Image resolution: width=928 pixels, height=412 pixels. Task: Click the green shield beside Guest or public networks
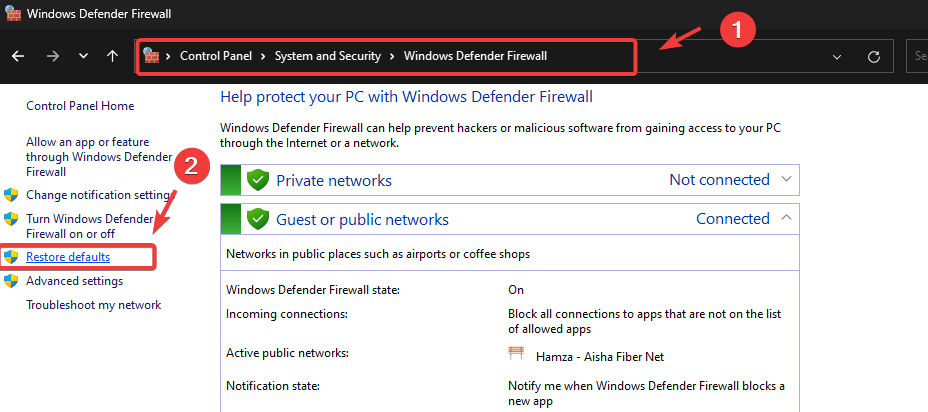(x=259, y=219)
